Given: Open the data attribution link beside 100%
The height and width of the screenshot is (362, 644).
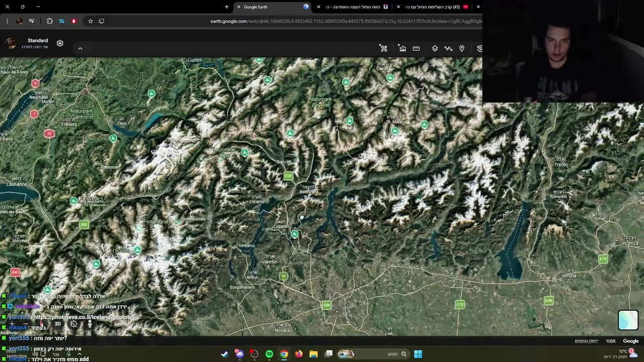Looking at the screenshot, I should (x=587, y=341).
